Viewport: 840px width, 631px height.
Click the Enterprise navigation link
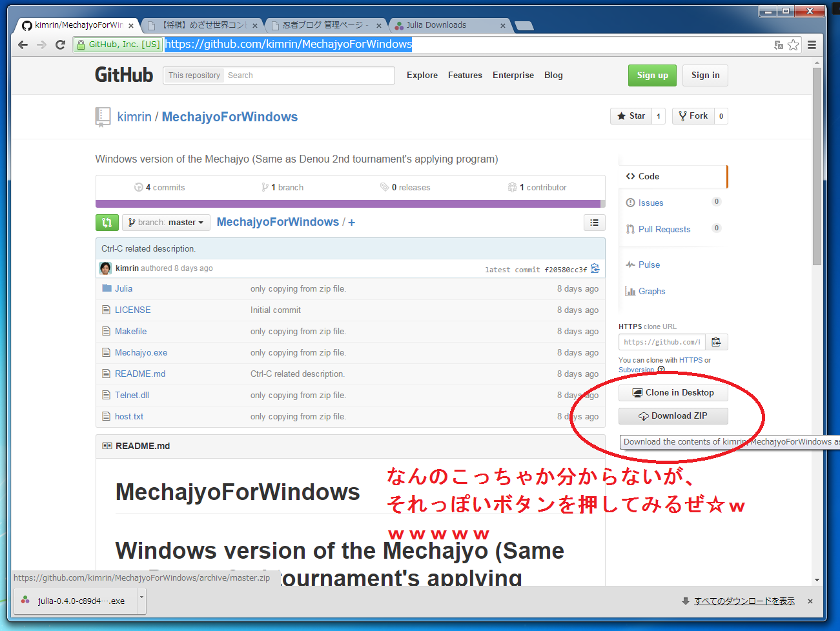tap(513, 75)
